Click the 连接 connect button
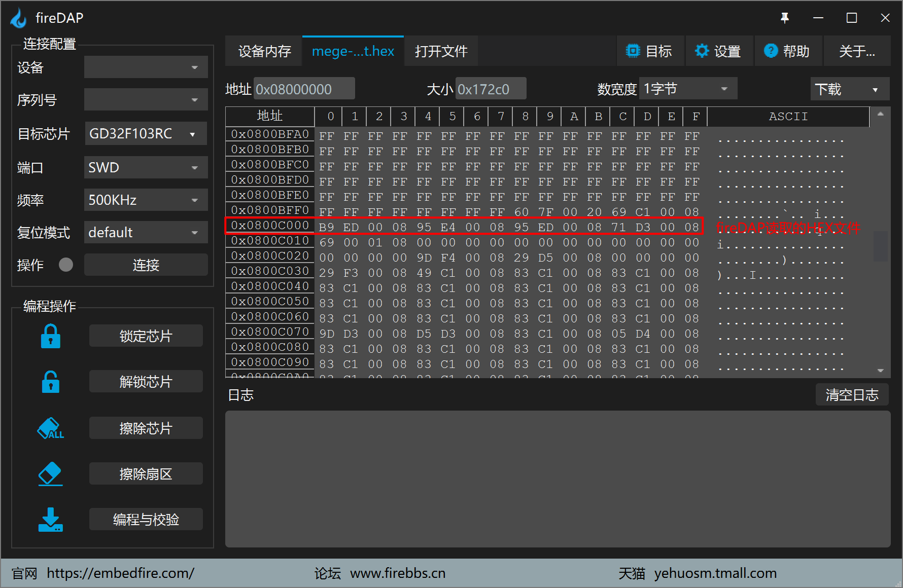The image size is (903, 588). pyautogui.click(x=146, y=265)
